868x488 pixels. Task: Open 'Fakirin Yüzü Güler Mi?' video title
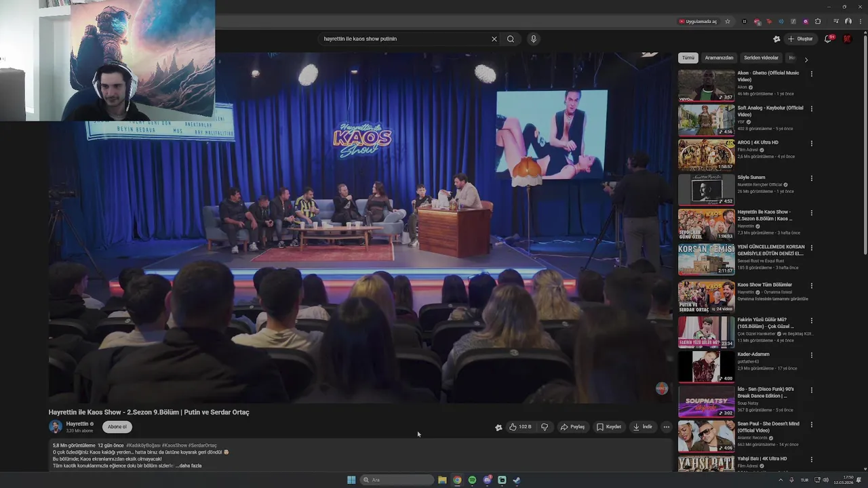point(766,323)
